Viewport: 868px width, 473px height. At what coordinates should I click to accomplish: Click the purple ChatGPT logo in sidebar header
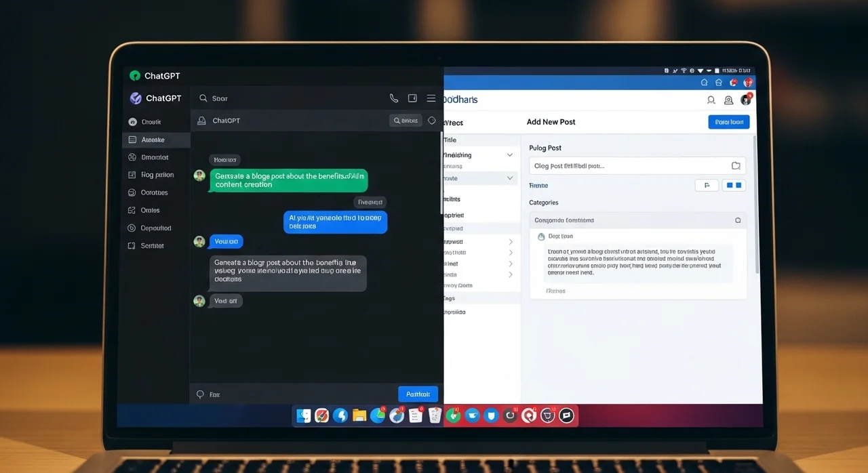(135, 98)
